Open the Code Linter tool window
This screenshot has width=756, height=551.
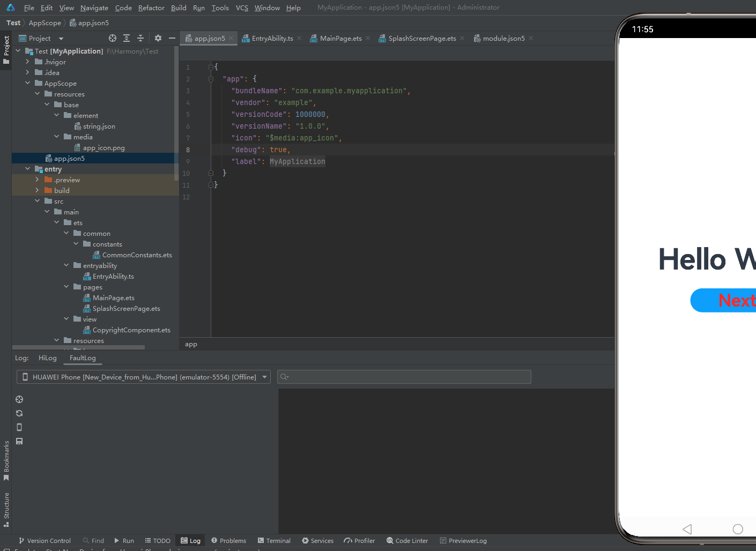point(407,541)
